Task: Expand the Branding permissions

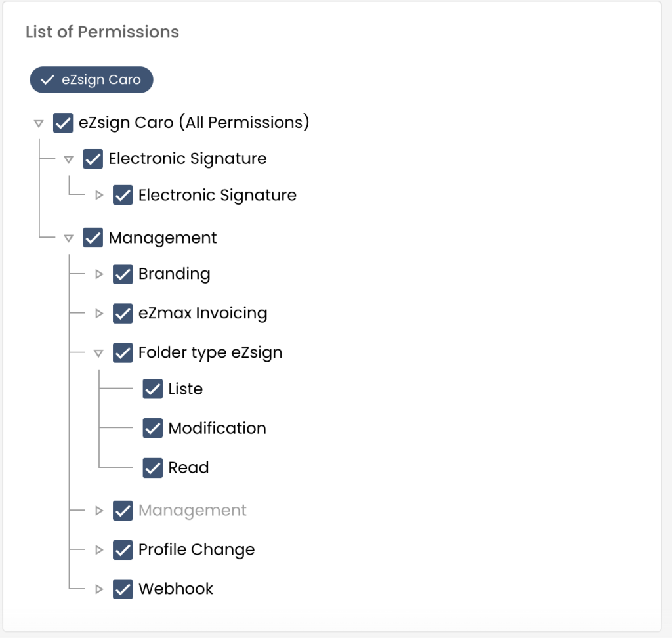Action: (x=99, y=274)
